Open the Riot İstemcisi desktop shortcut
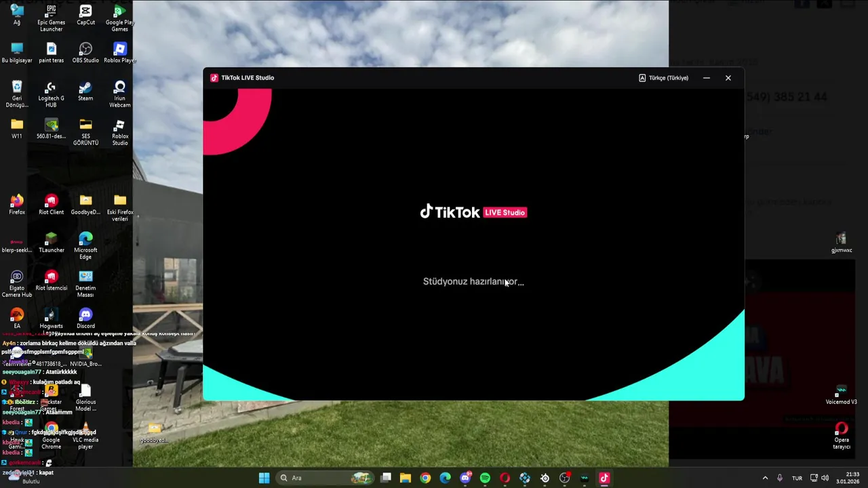The height and width of the screenshot is (488, 868). [51, 281]
